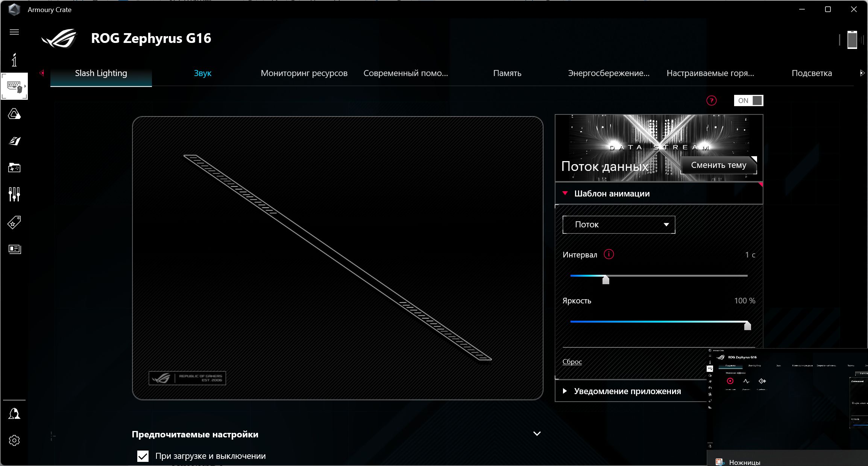This screenshot has height=466, width=868.
Task: Click the device battery icon top right
Action: [x=852, y=40]
